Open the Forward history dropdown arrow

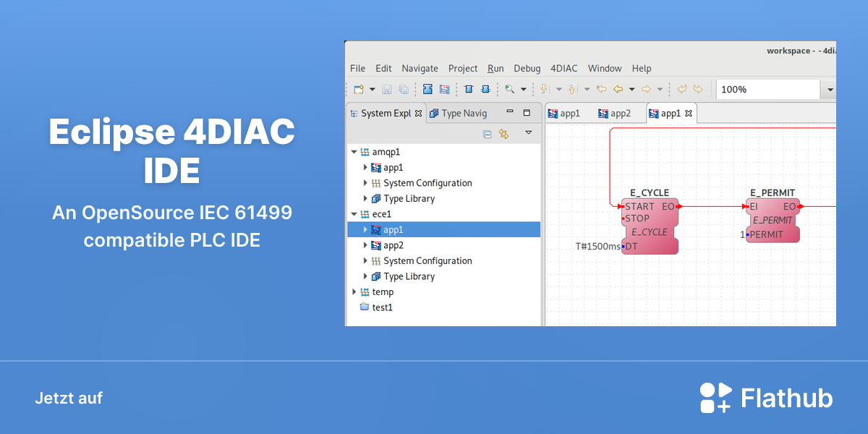[x=660, y=90]
